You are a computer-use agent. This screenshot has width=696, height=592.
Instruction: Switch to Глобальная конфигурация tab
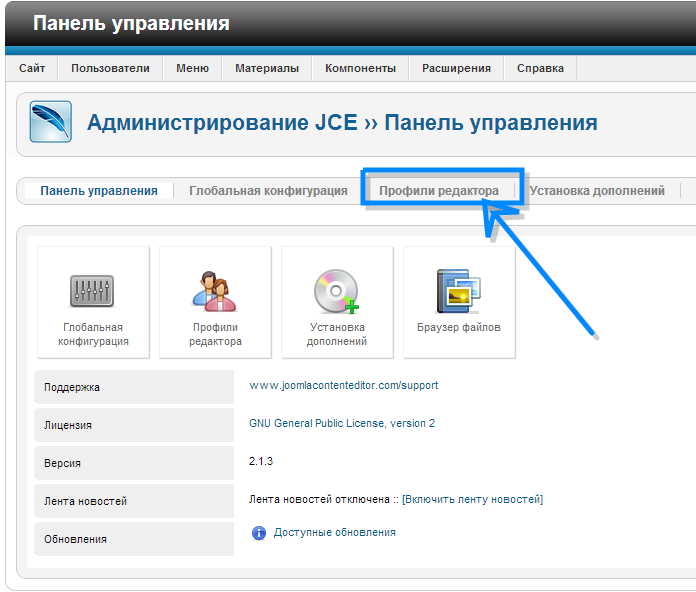tap(268, 191)
